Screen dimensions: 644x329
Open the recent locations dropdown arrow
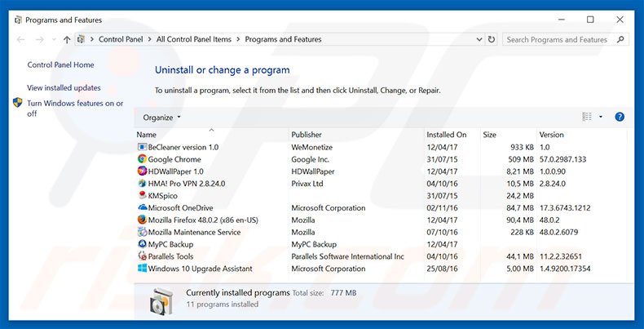pos(54,39)
